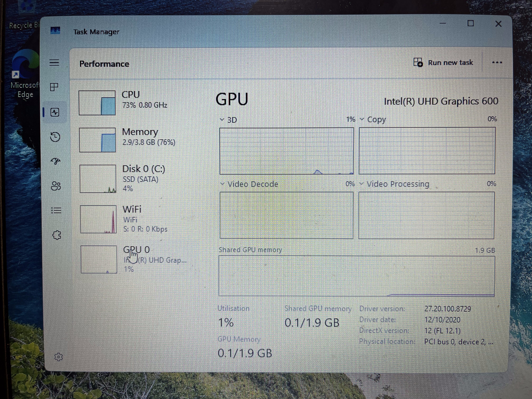
Task: Open the Processes page icon
Action: pos(54,87)
